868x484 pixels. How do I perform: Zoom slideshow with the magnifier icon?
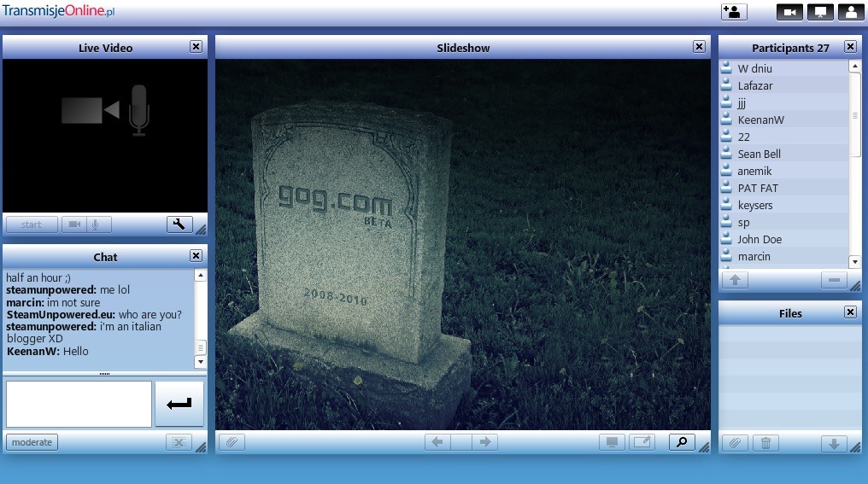point(681,442)
